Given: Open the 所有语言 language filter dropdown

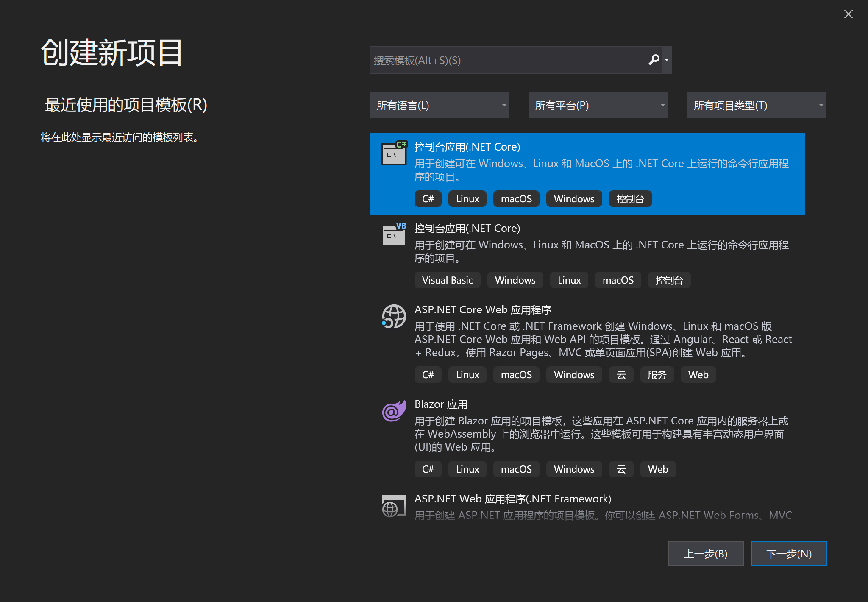Looking at the screenshot, I should pyautogui.click(x=440, y=105).
